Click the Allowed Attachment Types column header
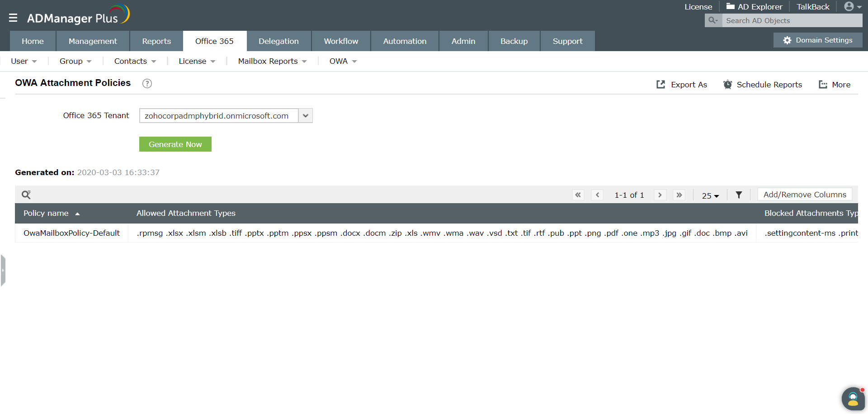This screenshot has height=414, width=868. [x=186, y=213]
